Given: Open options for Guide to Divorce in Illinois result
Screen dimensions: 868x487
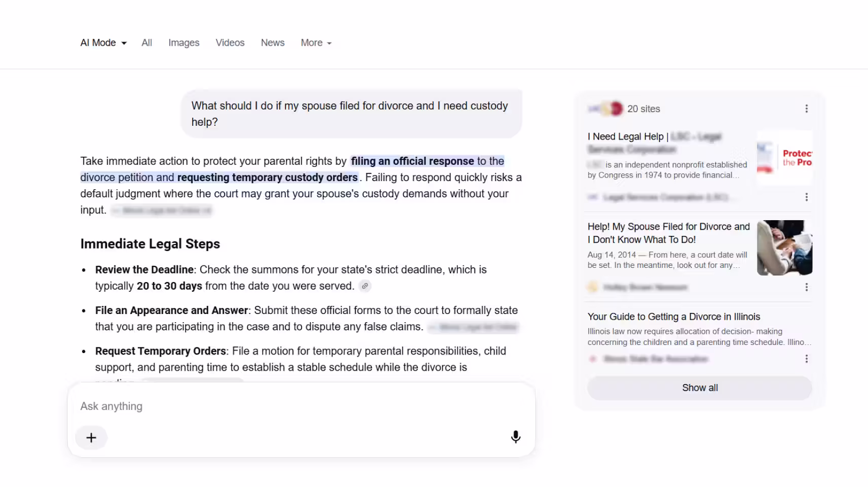Looking at the screenshot, I should tap(807, 359).
